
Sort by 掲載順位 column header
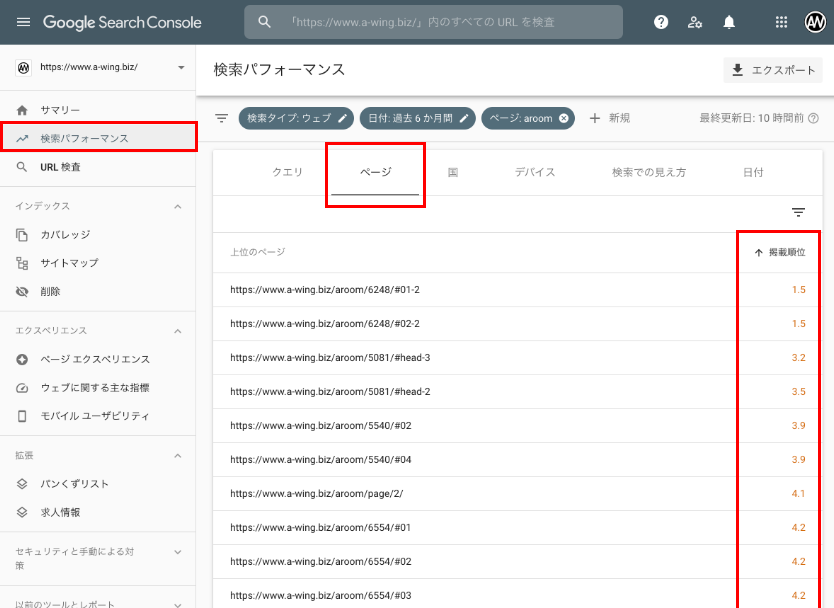779,253
